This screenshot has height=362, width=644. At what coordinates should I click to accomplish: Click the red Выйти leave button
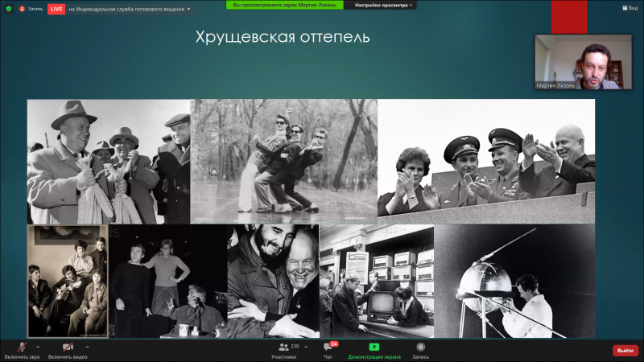coord(625,351)
